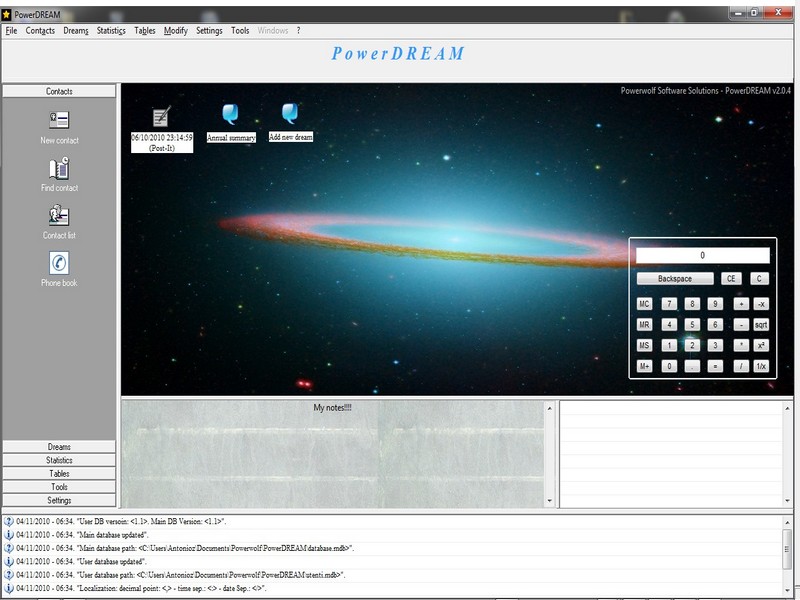Image resolution: width=800 pixels, height=600 pixels.
Task: Expand the Settings sidebar section
Action: [59, 500]
